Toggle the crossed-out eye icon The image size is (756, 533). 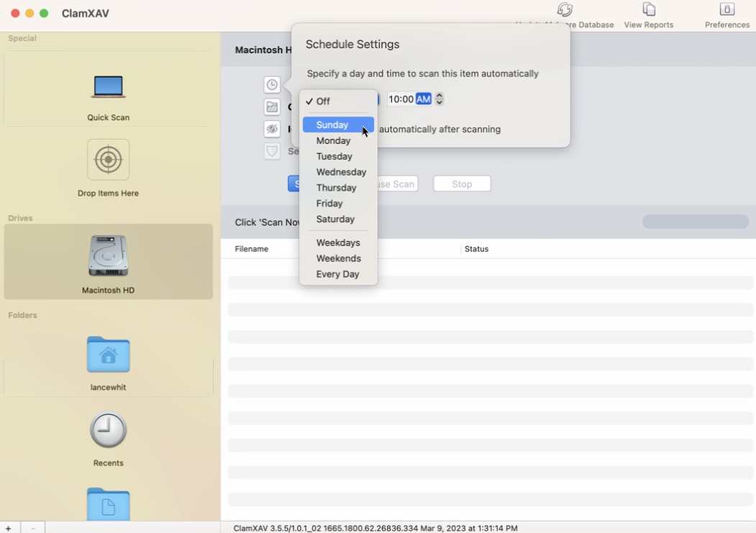point(272,129)
